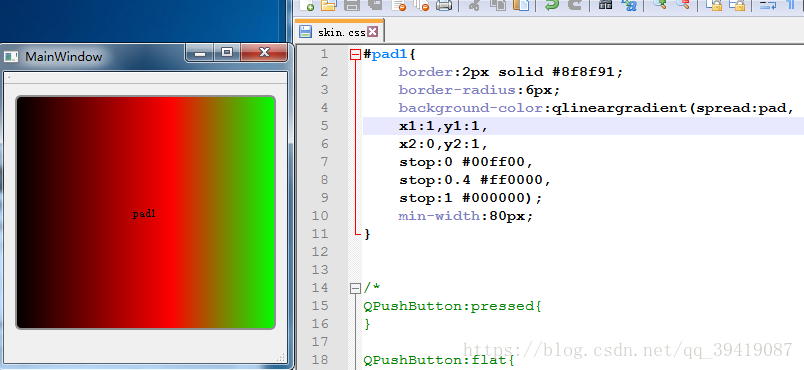Open the Replace toolbar icon

coord(630,5)
